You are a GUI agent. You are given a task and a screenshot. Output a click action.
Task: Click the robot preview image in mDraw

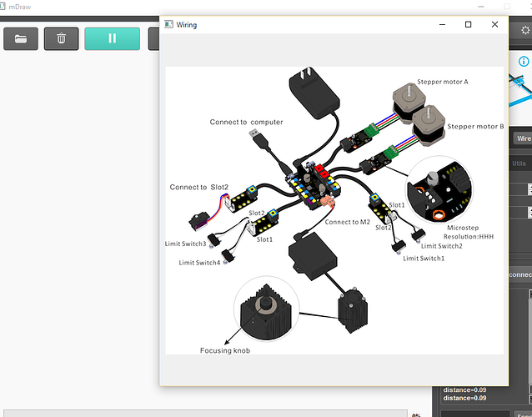pos(520,92)
